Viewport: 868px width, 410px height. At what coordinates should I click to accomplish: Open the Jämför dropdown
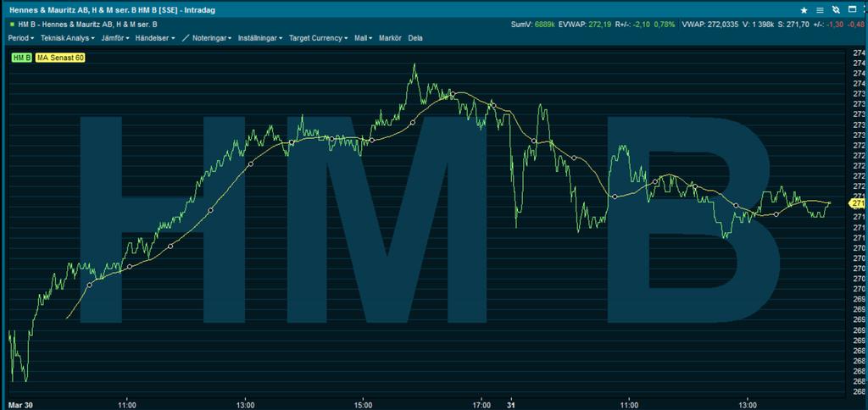115,38
